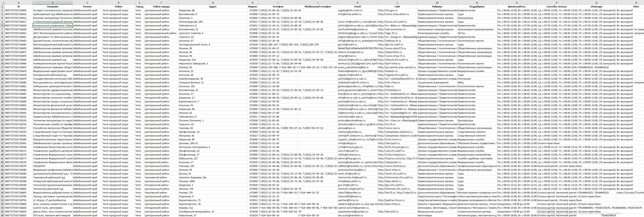The width and height of the screenshot is (644, 217).
Task: Select column K header
Action: tap(357, 2)
